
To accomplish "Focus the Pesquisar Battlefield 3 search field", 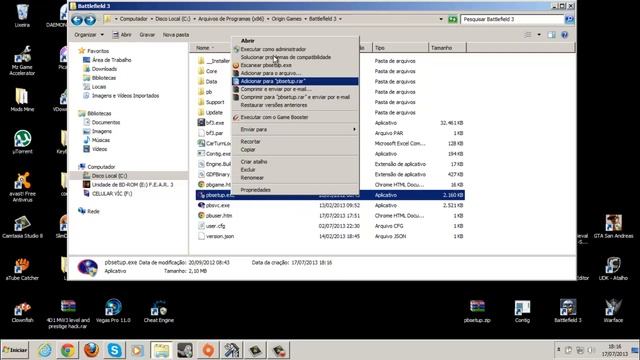I will click(x=512, y=19).
